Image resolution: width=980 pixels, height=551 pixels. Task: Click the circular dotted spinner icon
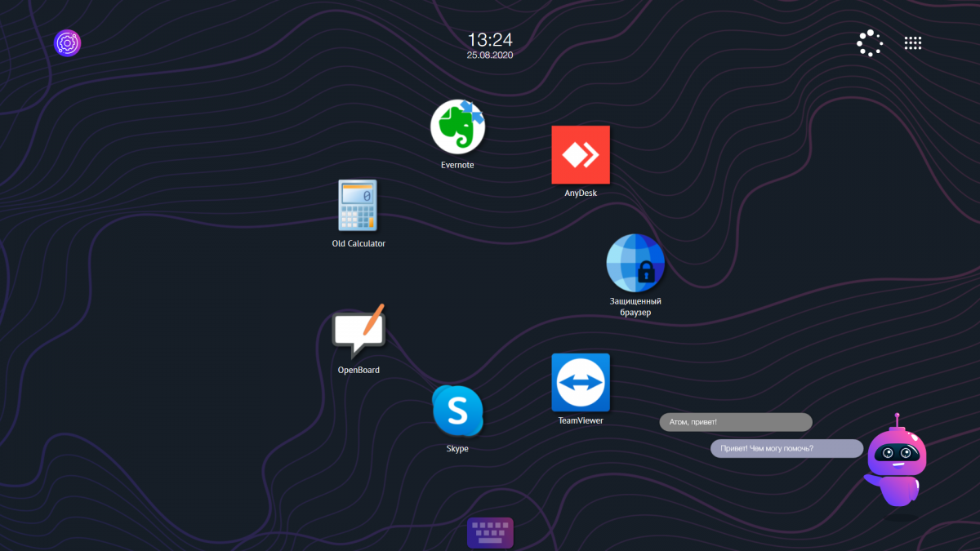(x=869, y=43)
